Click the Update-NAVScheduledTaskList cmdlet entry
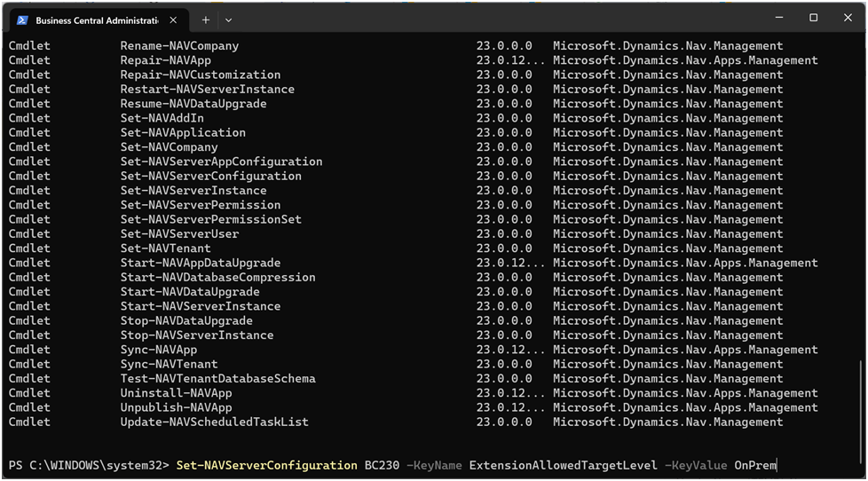 [x=214, y=422]
